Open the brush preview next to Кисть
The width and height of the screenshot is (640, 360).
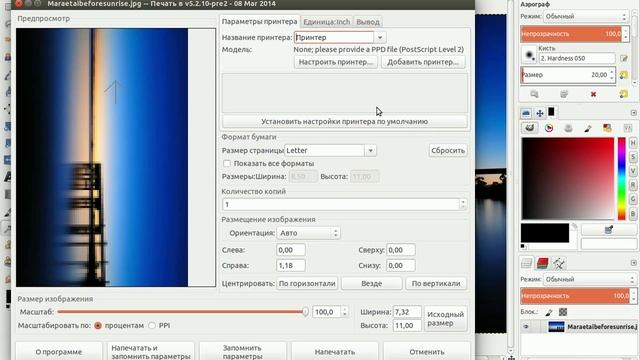coord(529,55)
